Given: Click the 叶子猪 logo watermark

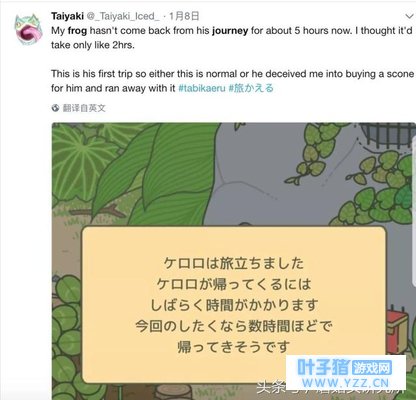Looking at the screenshot, I should [x=323, y=368].
